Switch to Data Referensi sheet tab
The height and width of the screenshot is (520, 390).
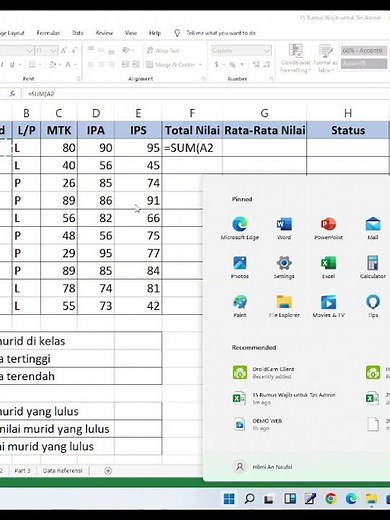(62, 471)
